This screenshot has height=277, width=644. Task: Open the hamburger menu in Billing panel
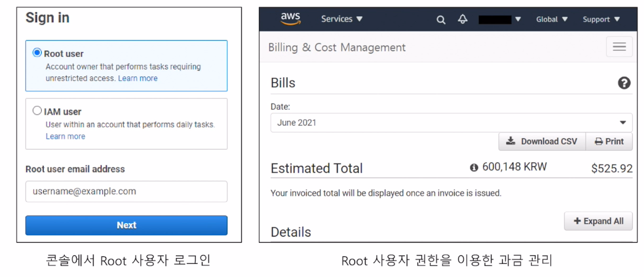click(x=619, y=47)
